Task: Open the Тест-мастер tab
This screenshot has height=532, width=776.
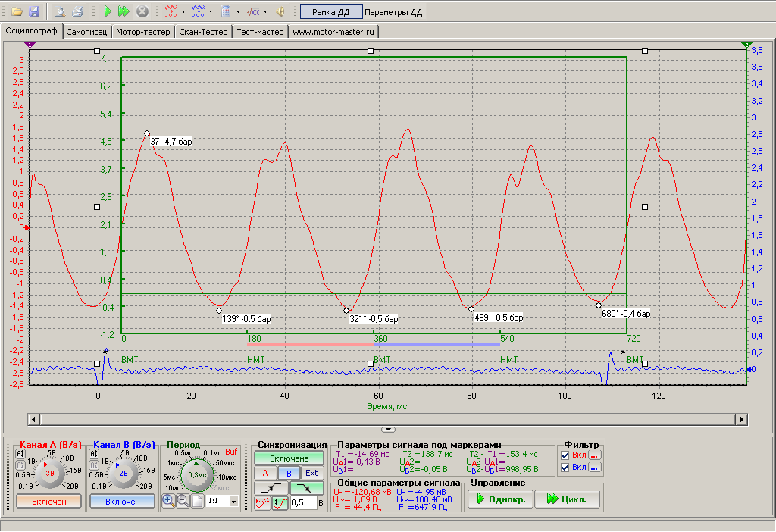Action: [261, 32]
